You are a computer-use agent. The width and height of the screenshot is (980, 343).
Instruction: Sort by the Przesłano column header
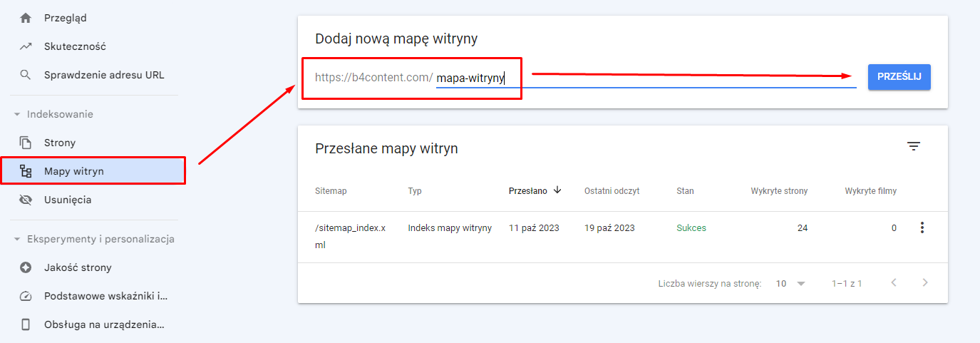coord(528,191)
